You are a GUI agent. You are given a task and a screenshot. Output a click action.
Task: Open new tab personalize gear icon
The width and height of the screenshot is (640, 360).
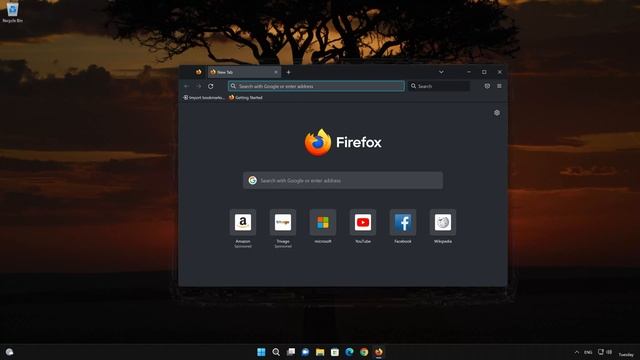497,113
